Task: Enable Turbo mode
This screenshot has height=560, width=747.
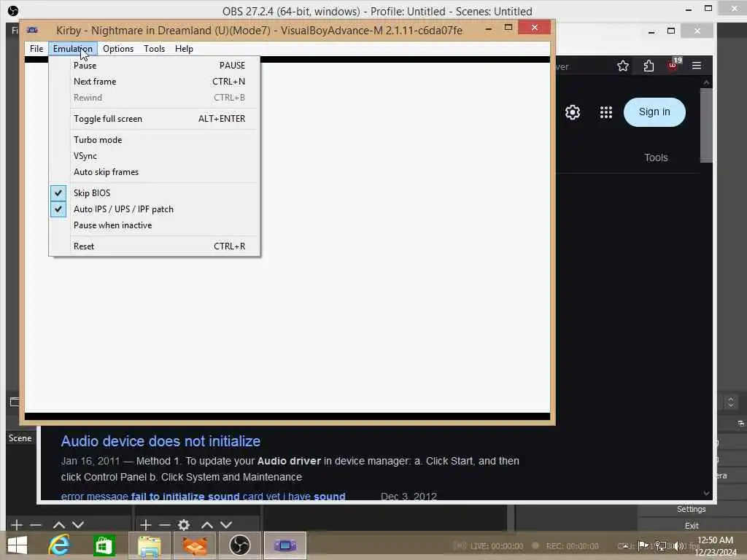Action: [x=155, y=139]
